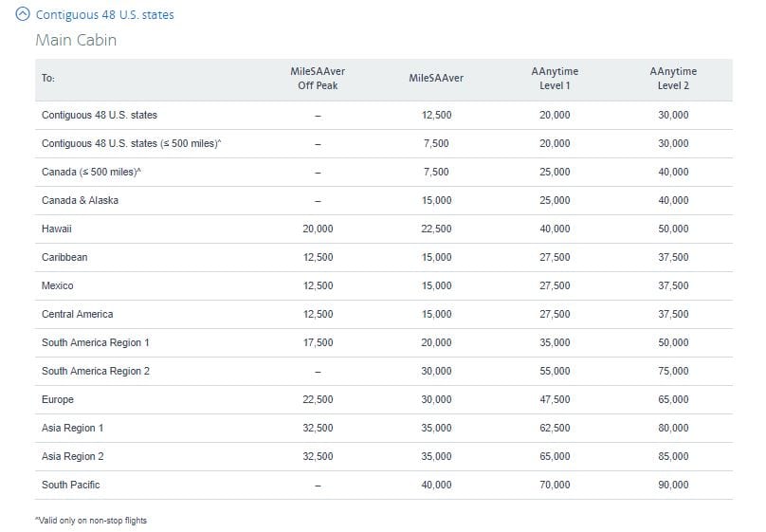Select the Europe row label

tap(57, 399)
